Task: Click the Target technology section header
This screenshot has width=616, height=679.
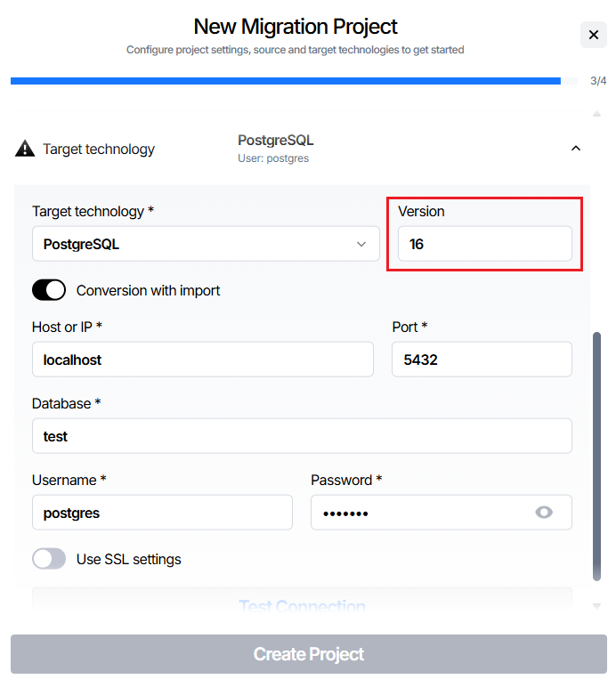Action: (x=99, y=149)
